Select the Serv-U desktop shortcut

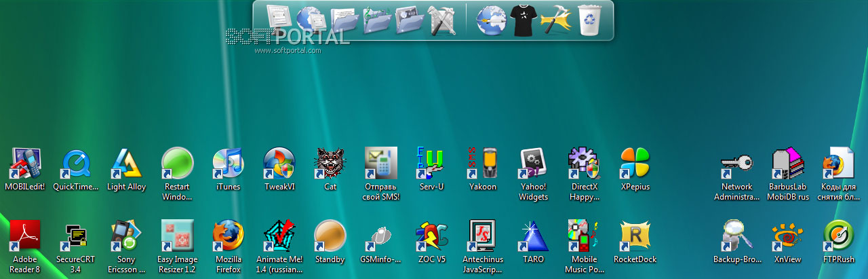pos(431,170)
